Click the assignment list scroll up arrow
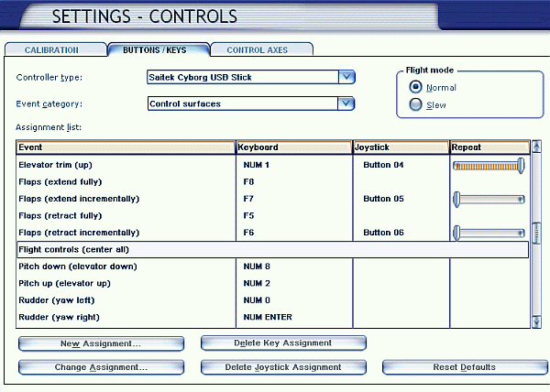 [536, 147]
